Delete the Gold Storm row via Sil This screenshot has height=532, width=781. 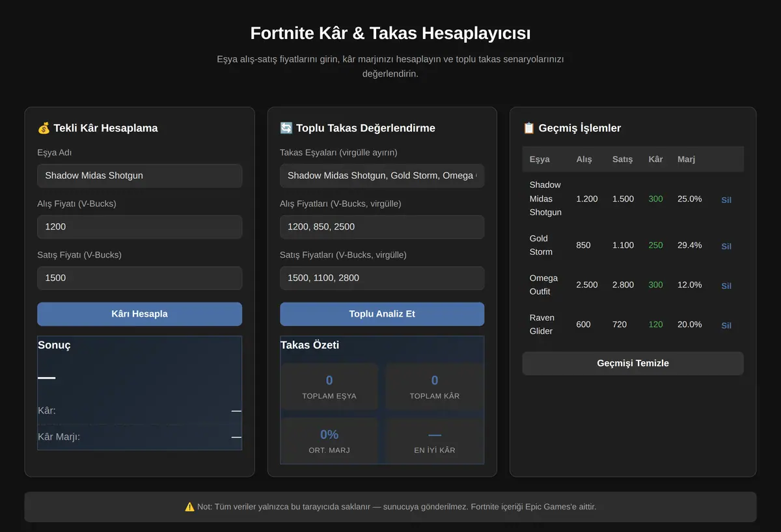coord(726,246)
